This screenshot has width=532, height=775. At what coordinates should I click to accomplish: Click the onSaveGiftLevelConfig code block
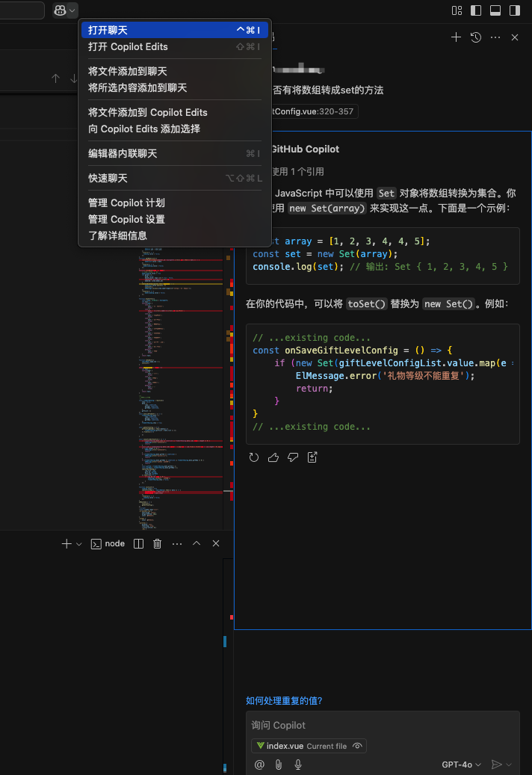(x=383, y=383)
